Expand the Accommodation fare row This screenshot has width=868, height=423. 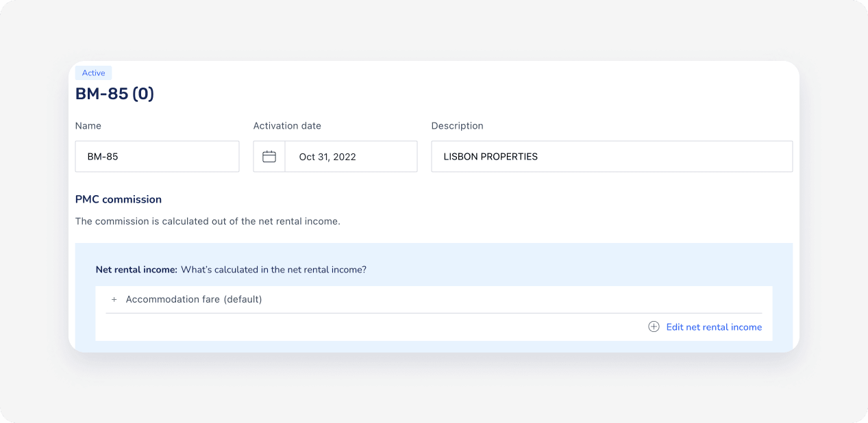pyautogui.click(x=173, y=300)
